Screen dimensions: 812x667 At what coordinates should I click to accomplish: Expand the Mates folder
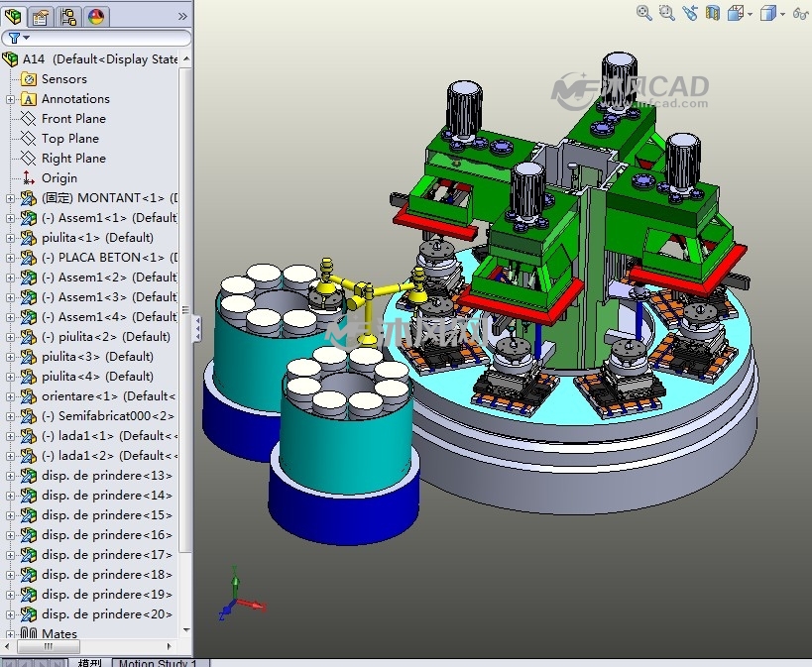pos(10,634)
